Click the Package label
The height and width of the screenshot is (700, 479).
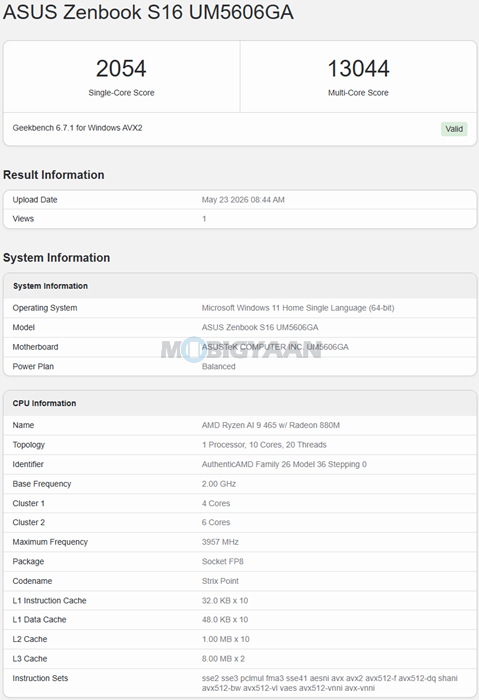[x=28, y=562]
